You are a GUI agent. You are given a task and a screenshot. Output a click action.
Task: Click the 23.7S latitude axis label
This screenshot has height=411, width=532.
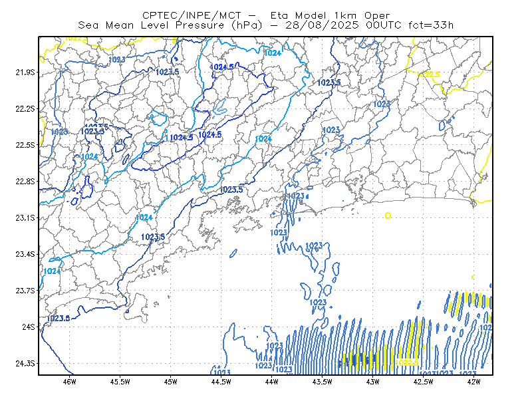click(x=25, y=291)
